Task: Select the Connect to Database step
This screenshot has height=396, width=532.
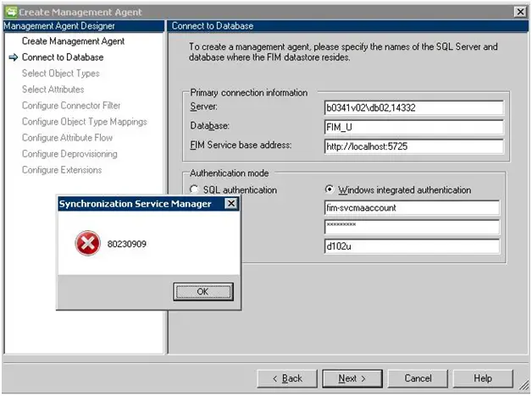Action: pos(63,58)
